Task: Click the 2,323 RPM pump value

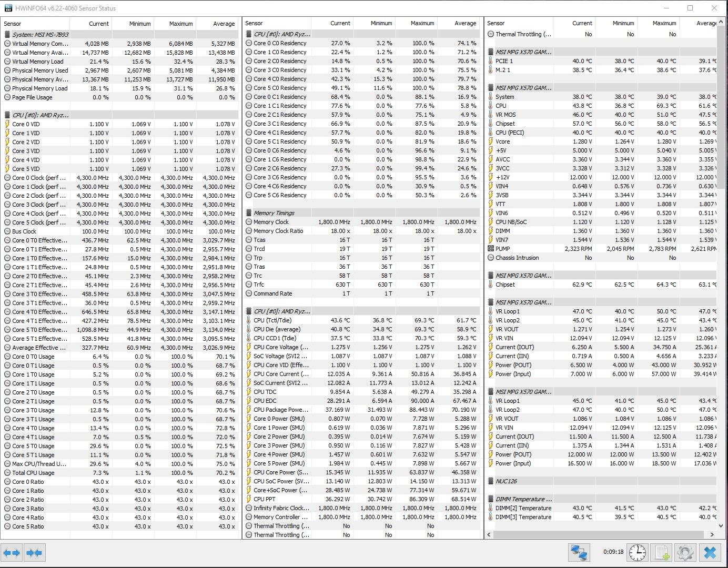Action: 578,249
